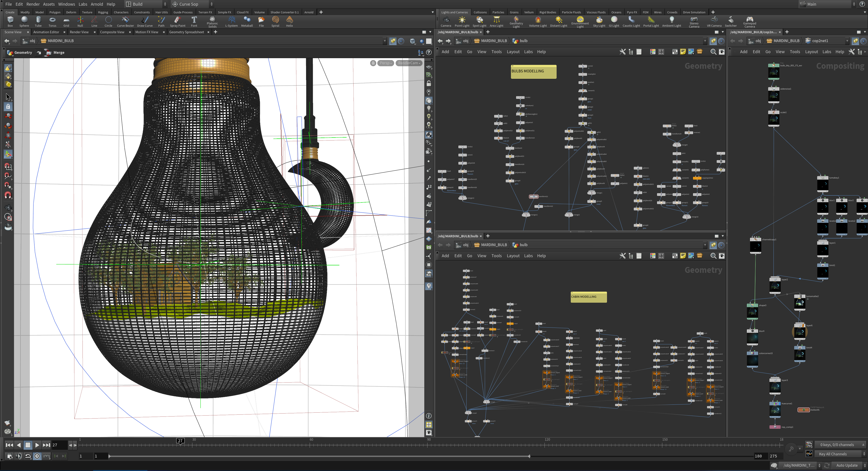
Task: Open the File menu
Action: [x=8, y=4]
